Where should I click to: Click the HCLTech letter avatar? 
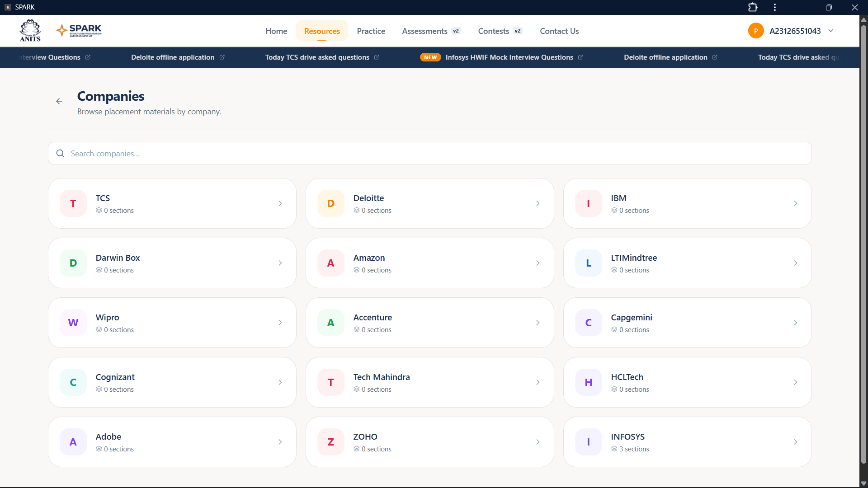click(589, 382)
